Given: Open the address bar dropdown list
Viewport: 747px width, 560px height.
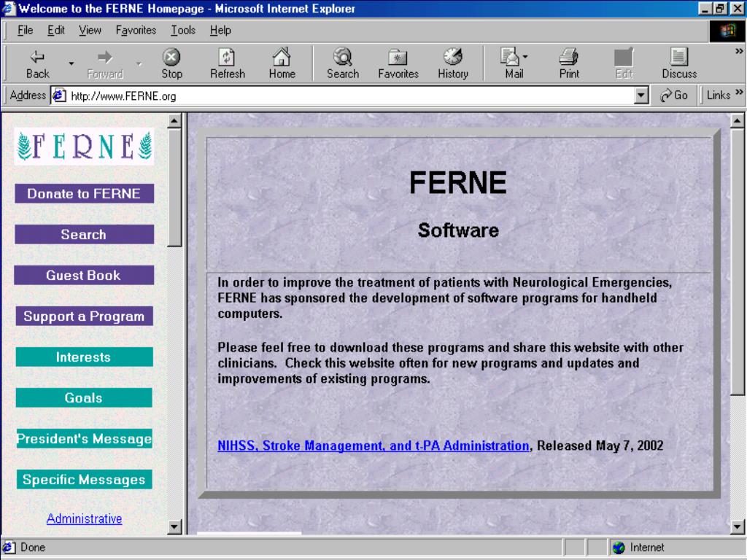Looking at the screenshot, I should [x=641, y=96].
